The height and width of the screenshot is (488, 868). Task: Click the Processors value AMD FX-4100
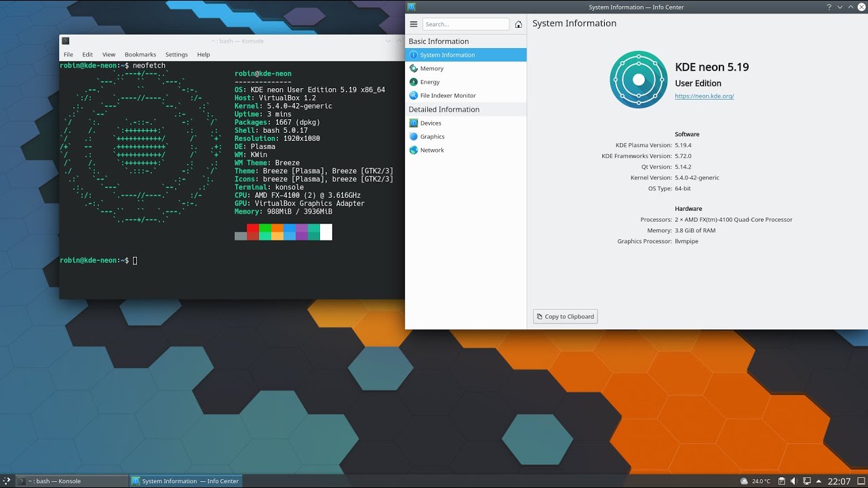pos(734,220)
